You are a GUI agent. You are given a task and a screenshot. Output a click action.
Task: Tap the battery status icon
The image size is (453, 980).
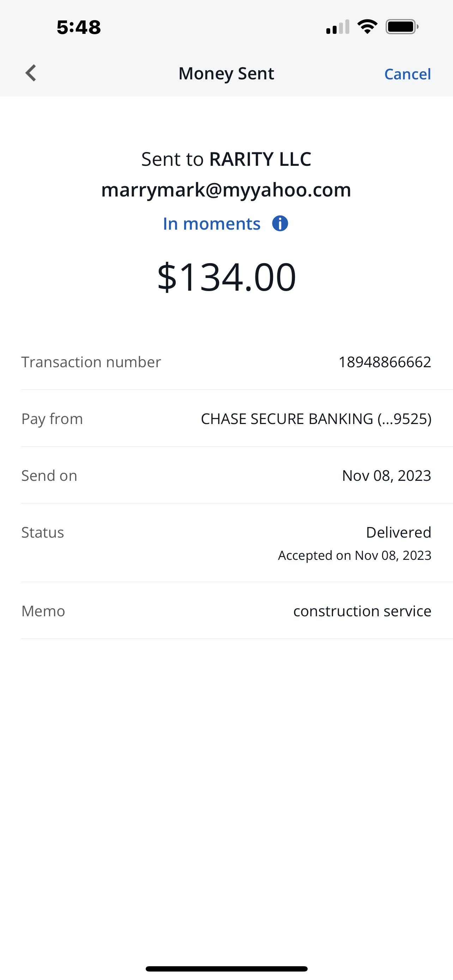[x=401, y=27]
